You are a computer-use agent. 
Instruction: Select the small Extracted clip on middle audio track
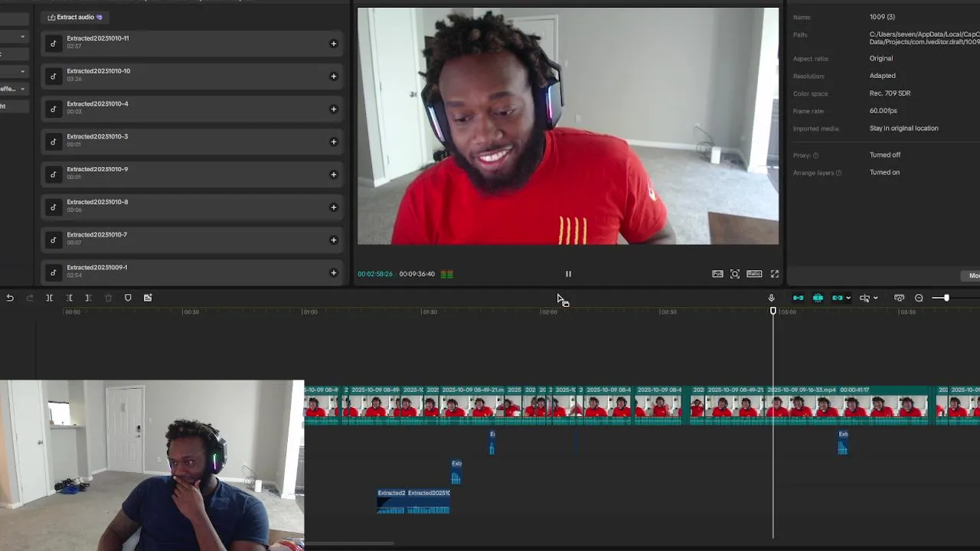[x=456, y=472]
